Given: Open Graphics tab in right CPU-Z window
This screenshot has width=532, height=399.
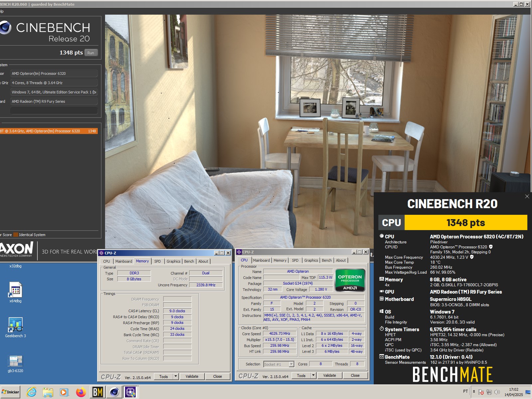Looking at the screenshot, I should pyautogui.click(x=311, y=260).
